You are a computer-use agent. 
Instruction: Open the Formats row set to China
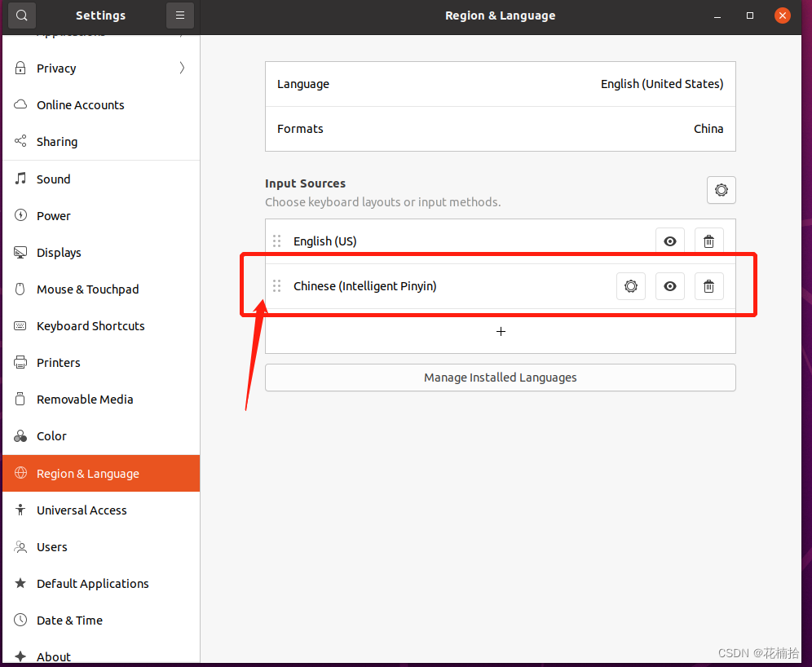pos(501,129)
